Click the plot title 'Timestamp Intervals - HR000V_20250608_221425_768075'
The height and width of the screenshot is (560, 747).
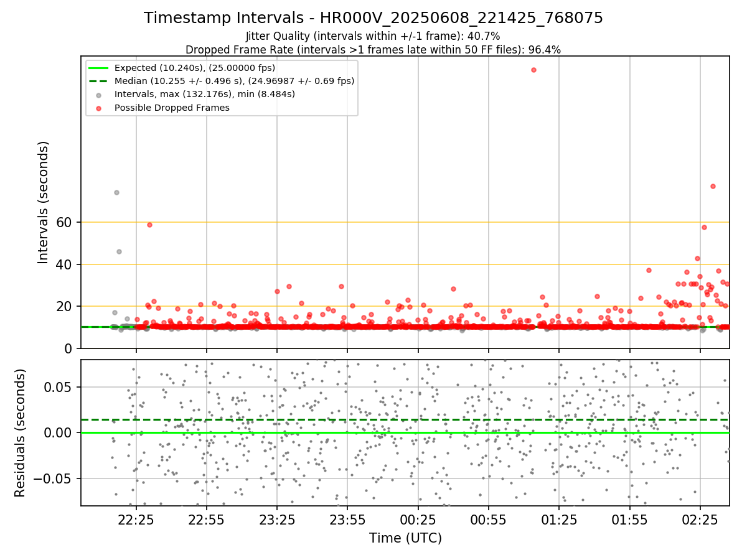[374, 18]
